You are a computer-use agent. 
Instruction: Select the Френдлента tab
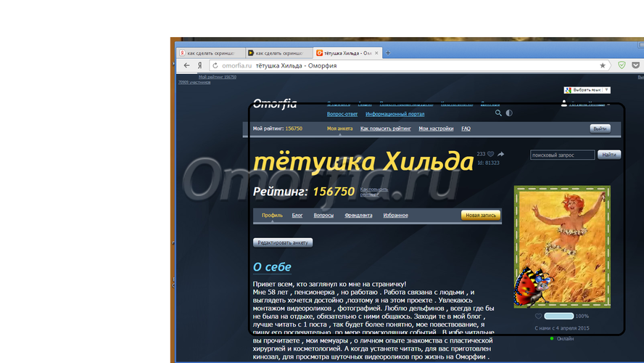358,216
